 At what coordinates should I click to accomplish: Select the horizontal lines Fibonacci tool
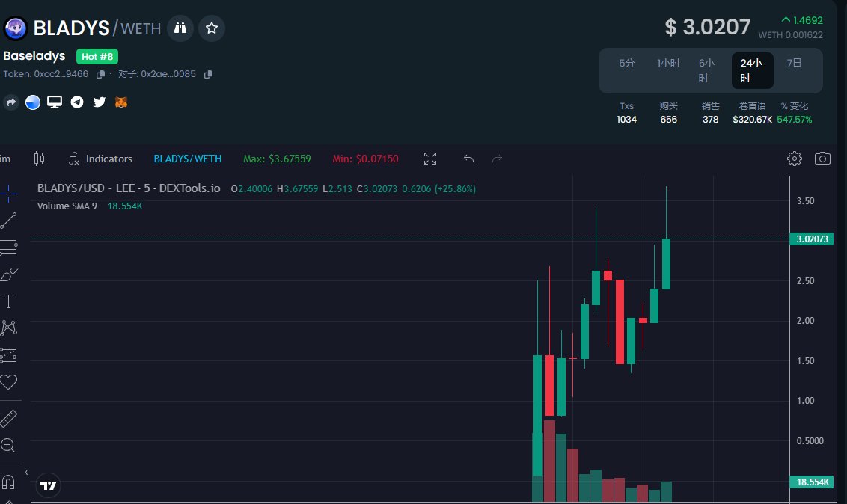[x=9, y=248]
